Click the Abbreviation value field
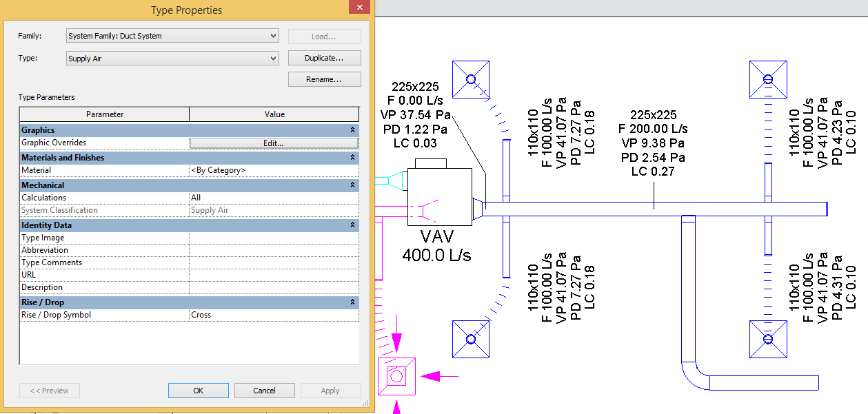The height and width of the screenshot is (414, 868). pyautogui.click(x=274, y=249)
